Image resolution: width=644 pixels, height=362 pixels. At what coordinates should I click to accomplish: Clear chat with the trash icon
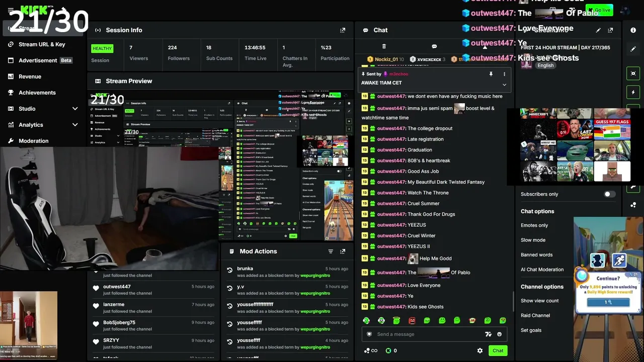pos(384,46)
